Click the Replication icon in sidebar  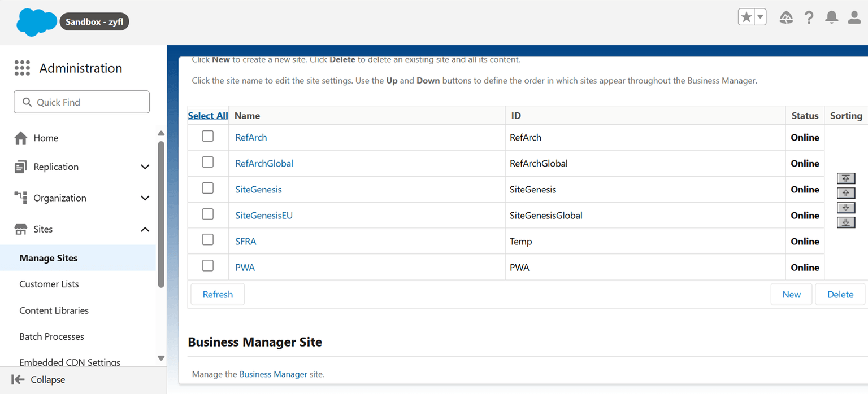[21, 167]
